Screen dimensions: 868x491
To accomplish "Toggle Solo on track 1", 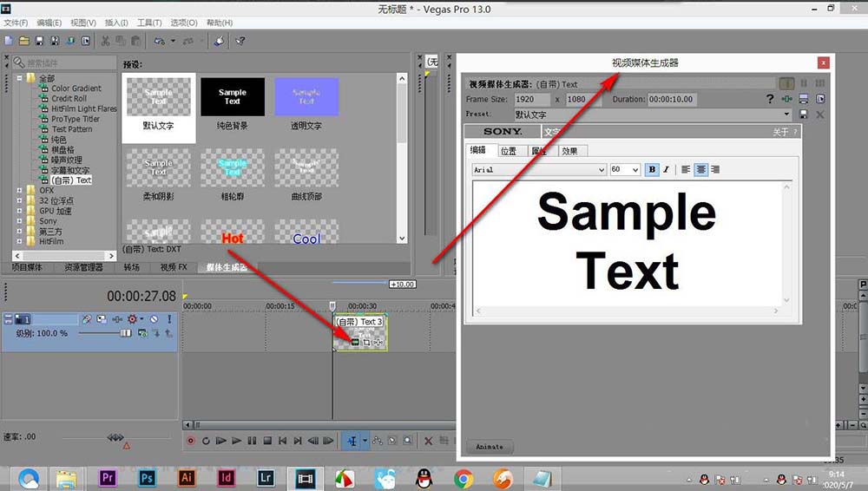I will pos(169,319).
